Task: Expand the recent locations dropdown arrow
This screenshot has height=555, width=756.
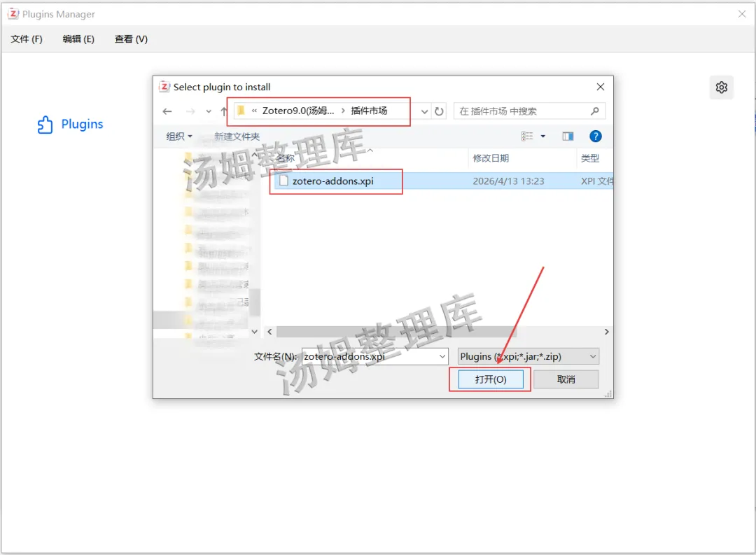Action: tap(209, 111)
